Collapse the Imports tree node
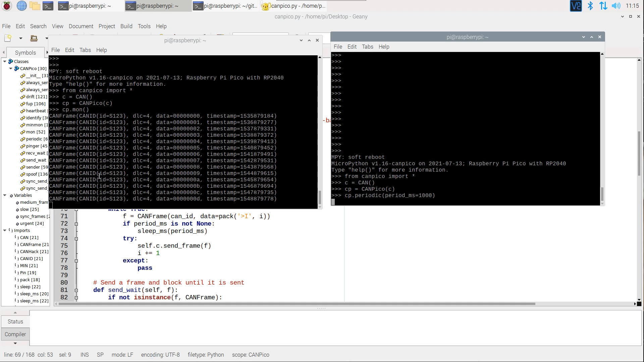 [x=5, y=230]
